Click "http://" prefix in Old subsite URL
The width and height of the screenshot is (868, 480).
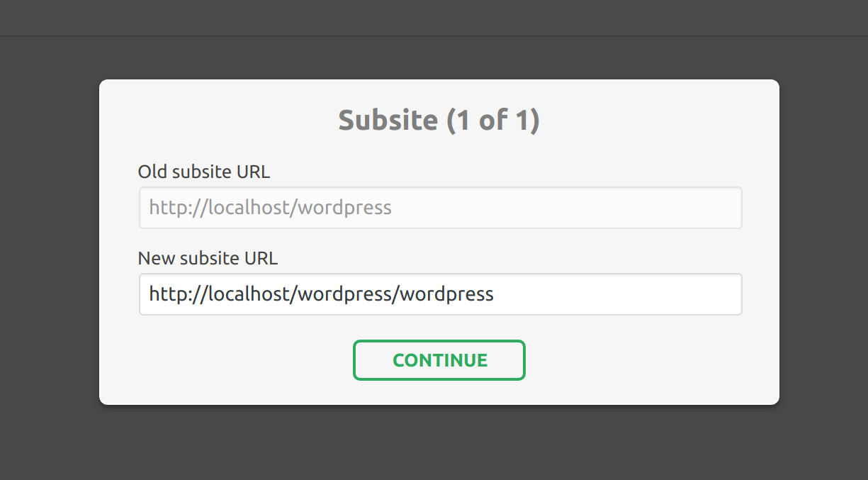(x=177, y=207)
